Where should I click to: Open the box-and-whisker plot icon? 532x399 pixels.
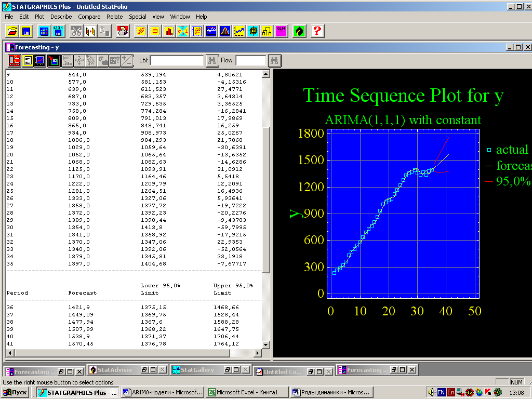pyautogui.click(x=155, y=31)
